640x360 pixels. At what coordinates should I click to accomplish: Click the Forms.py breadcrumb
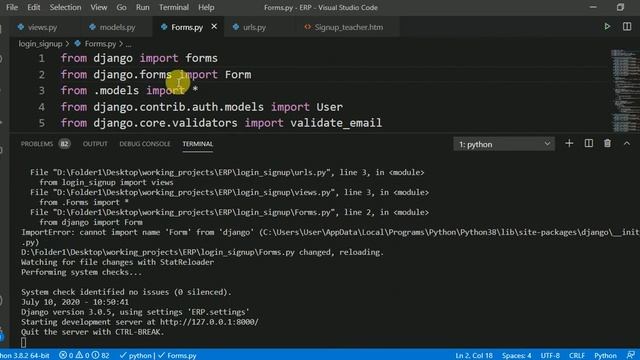100,44
